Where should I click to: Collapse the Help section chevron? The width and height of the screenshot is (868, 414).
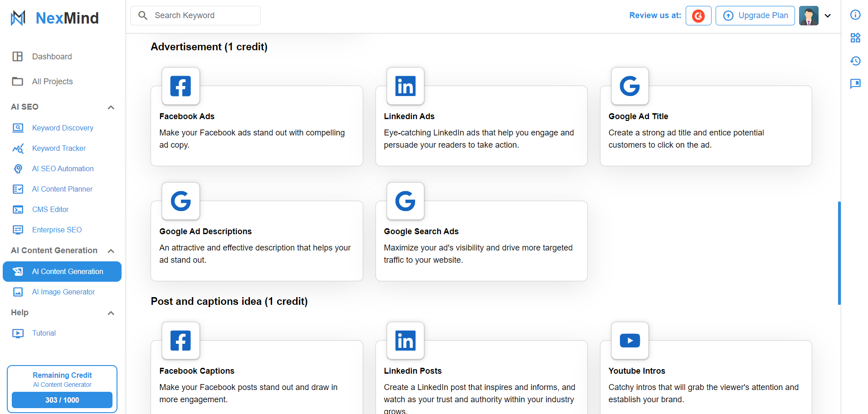coord(111,313)
